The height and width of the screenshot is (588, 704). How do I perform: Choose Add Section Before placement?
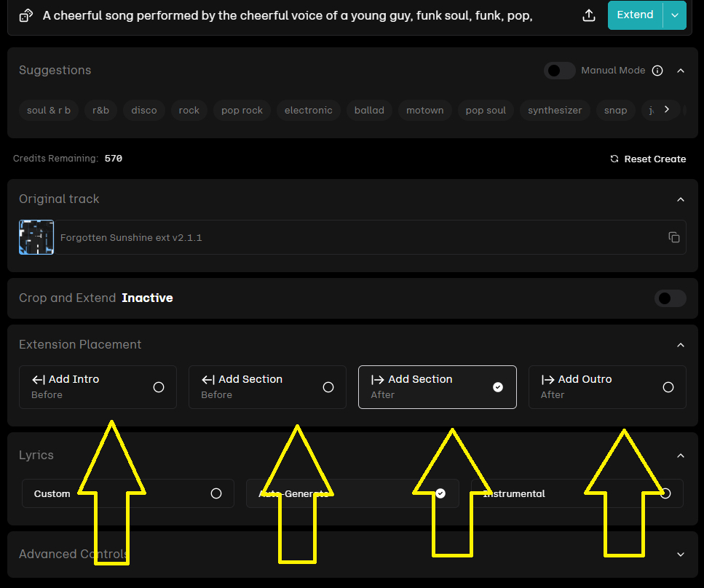pyautogui.click(x=267, y=387)
